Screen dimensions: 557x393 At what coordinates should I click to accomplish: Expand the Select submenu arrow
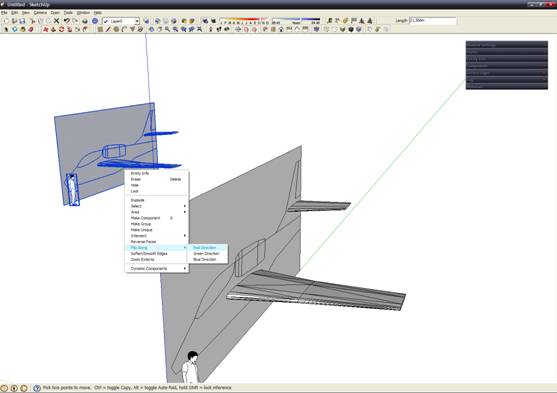[184, 206]
